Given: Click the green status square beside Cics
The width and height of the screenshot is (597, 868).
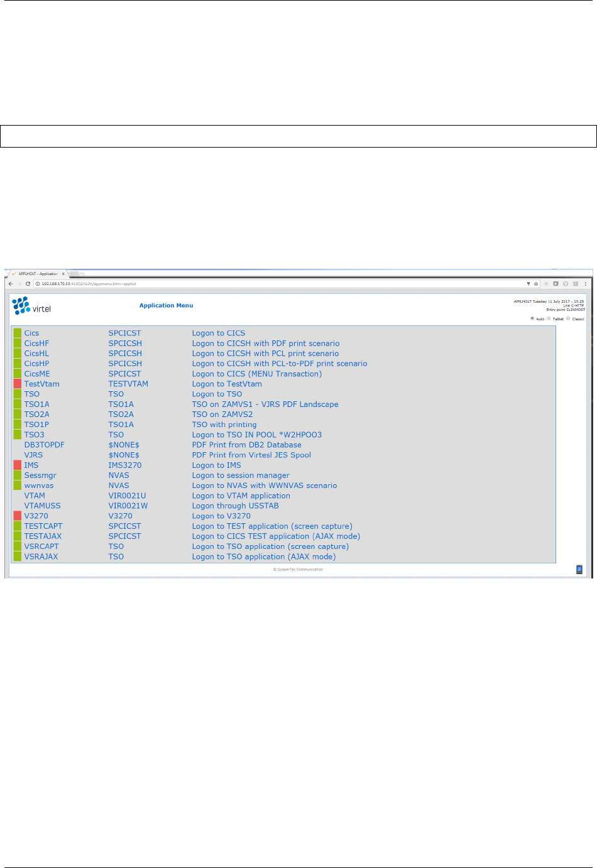Looking at the screenshot, I should coord(18,333).
